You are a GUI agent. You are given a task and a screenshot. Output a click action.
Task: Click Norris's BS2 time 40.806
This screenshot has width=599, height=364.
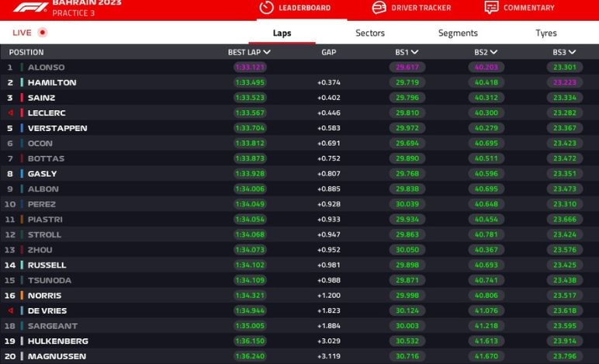pyautogui.click(x=486, y=296)
